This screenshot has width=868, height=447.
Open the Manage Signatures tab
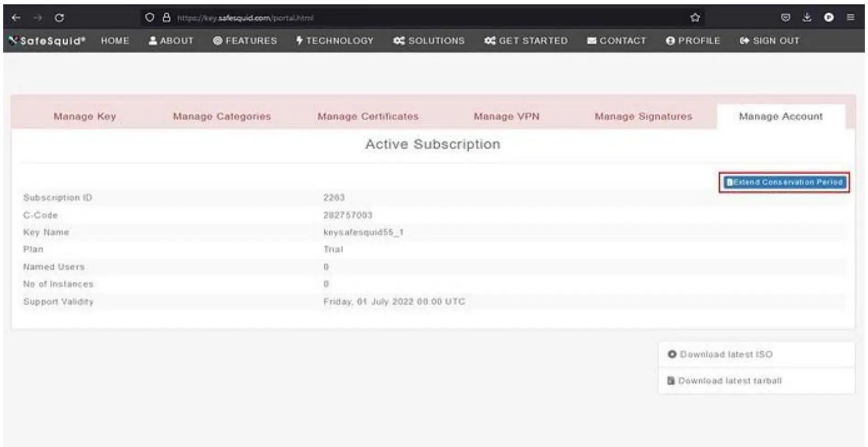pos(643,116)
